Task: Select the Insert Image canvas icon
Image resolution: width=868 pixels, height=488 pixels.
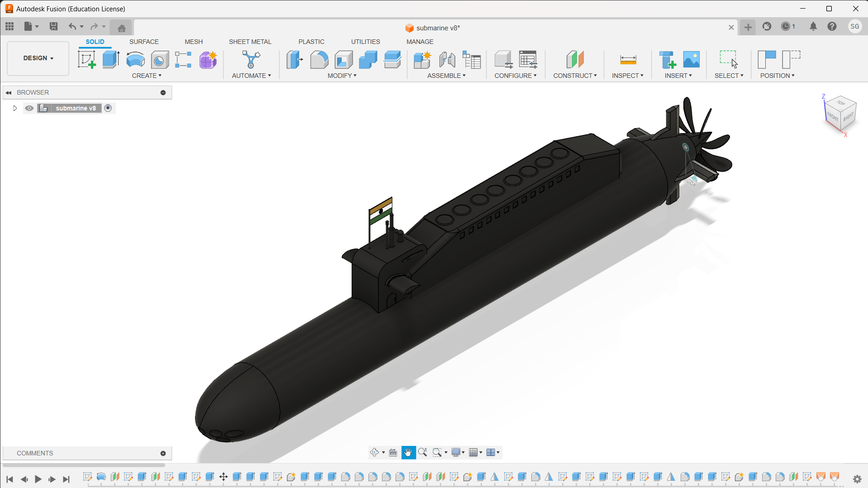Action: (692, 59)
